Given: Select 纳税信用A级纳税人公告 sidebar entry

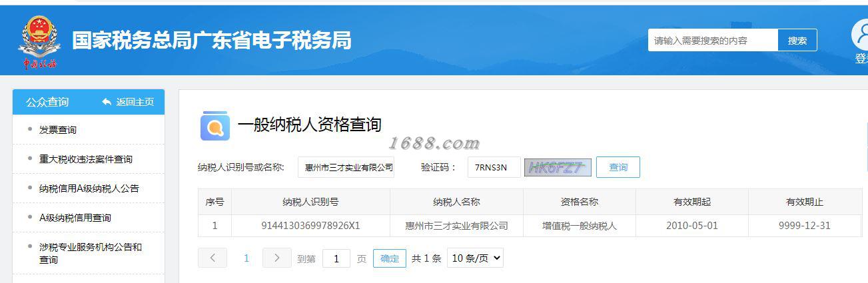Looking at the screenshot, I should 89,188.
